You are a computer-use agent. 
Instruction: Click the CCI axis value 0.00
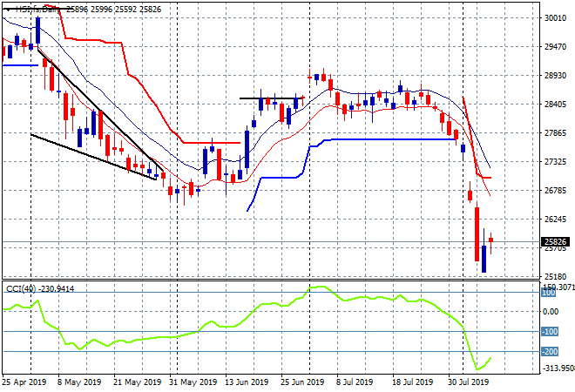point(551,312)
